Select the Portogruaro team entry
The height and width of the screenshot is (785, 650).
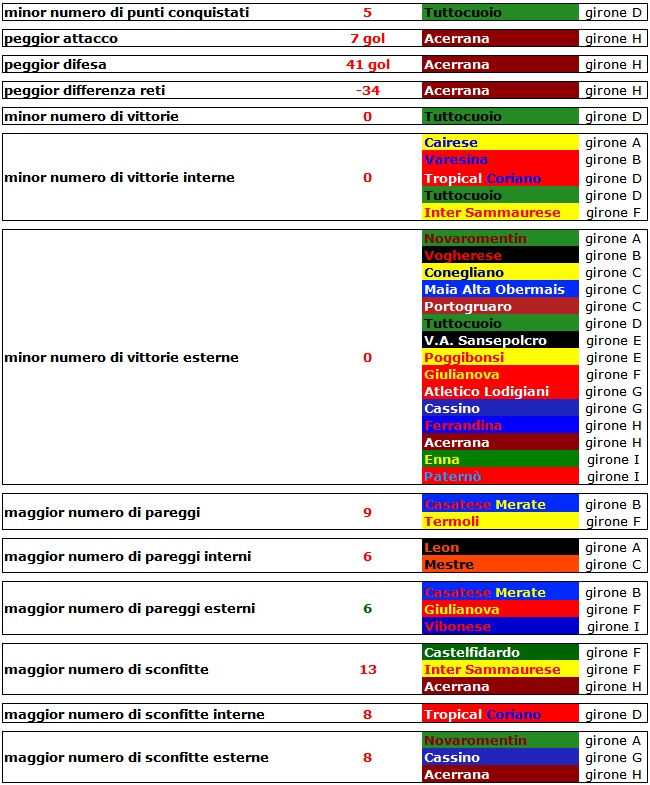coord(500,307)
